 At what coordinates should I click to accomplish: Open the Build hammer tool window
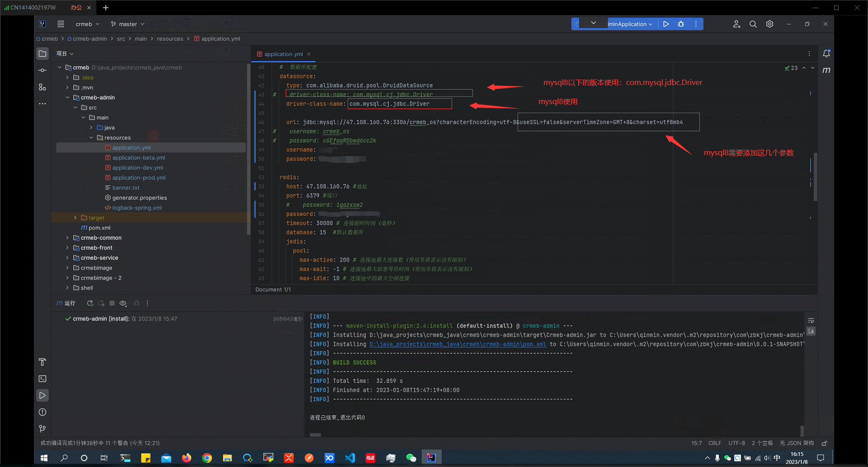pyautogui.click(x=42, y=362)
